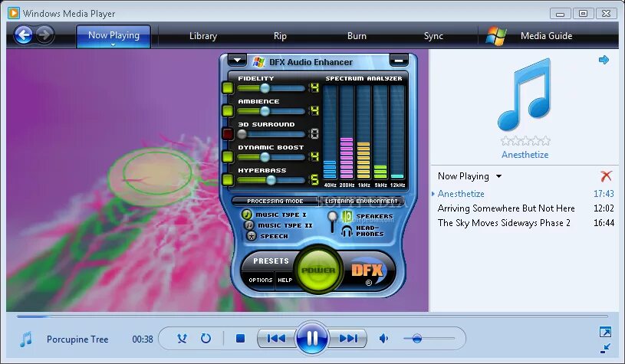Click the 3D Surround slider knob
The height and width of the screenshot is (364, 625).
coord(242,134)
